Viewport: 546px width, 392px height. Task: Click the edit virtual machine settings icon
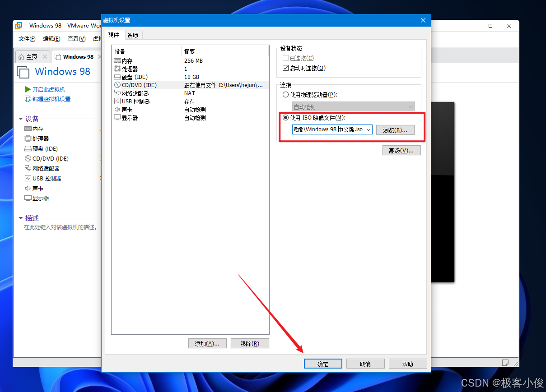28,99
